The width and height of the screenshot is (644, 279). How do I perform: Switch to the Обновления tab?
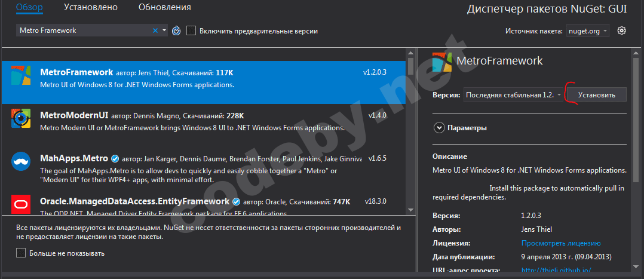[165, 7]
